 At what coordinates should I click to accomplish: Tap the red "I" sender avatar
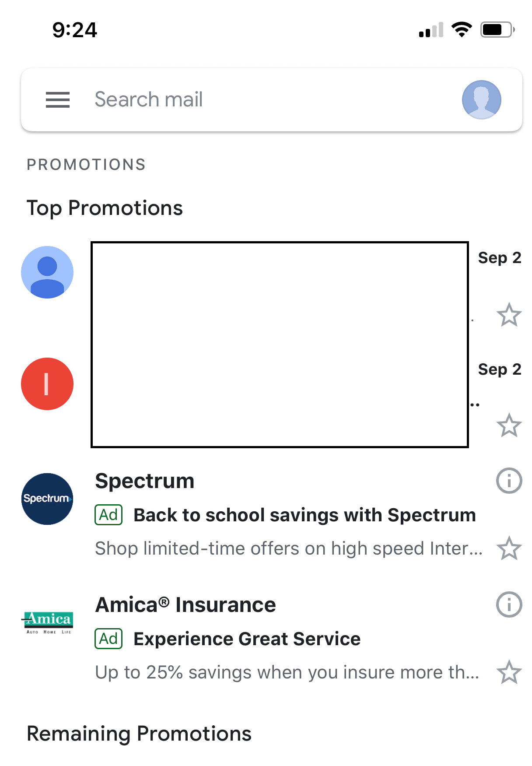[47, 384]
